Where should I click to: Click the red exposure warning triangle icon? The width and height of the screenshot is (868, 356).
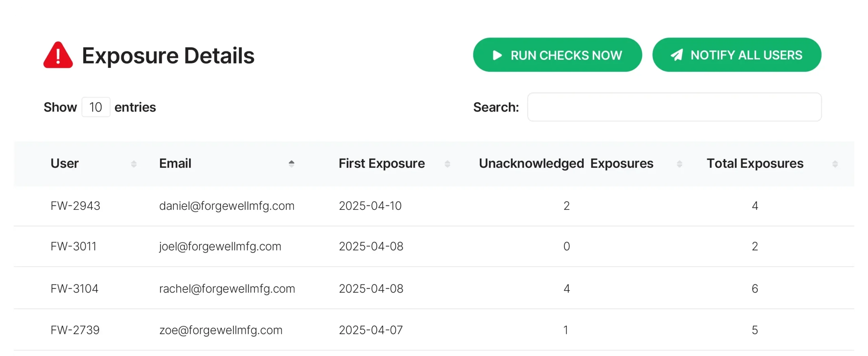tap(58, 55)
